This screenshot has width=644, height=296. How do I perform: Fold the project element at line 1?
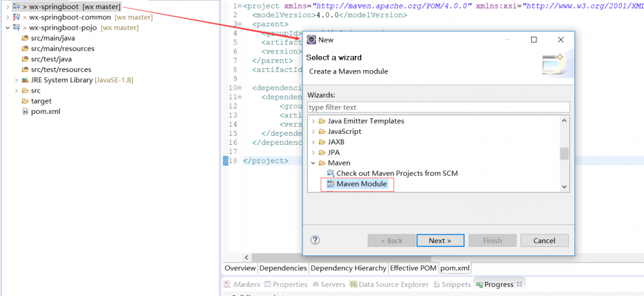pos(240,6)
